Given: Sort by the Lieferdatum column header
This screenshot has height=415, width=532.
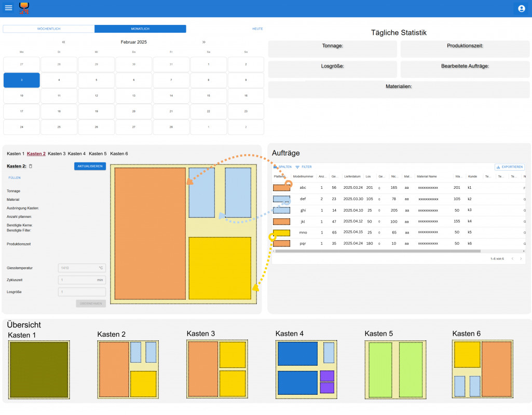Looking at the screenshot, I should pos(352,177).
